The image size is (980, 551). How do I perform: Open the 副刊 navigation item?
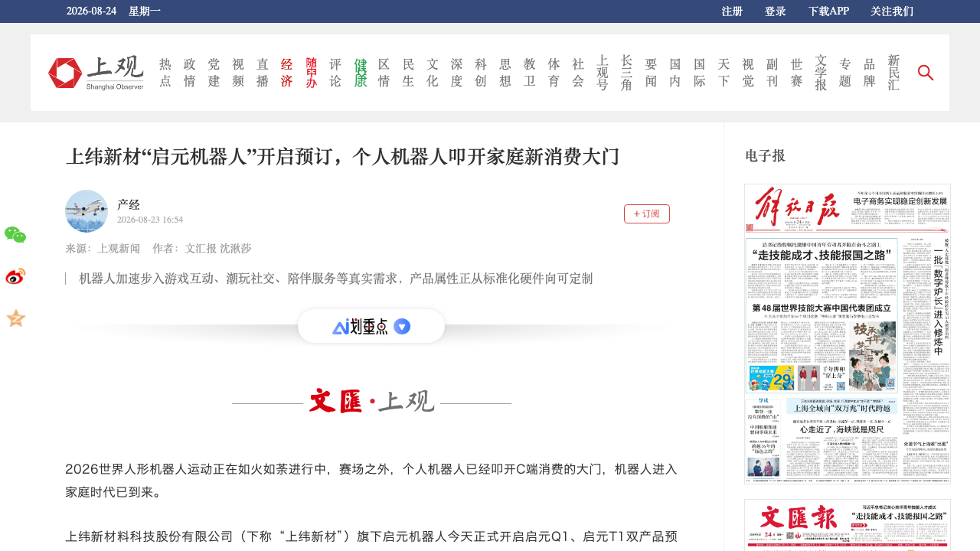(773, 73)
